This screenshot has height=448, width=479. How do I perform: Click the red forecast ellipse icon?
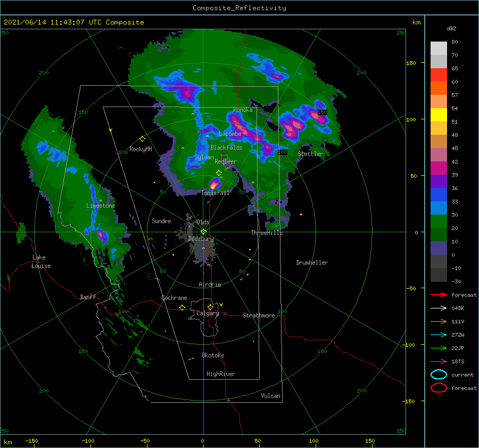[439, 388]
